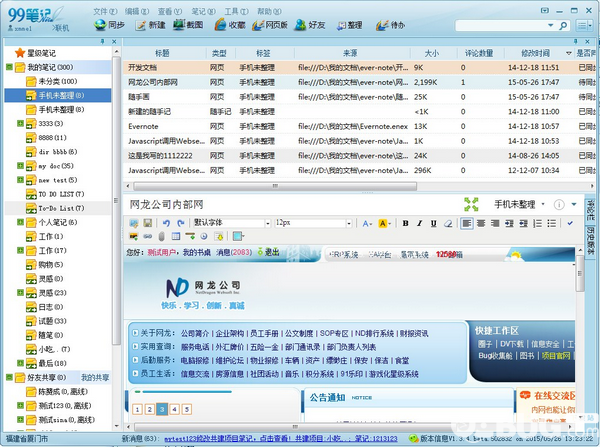Decrease indent in the editor toolbar

(523, 223)
